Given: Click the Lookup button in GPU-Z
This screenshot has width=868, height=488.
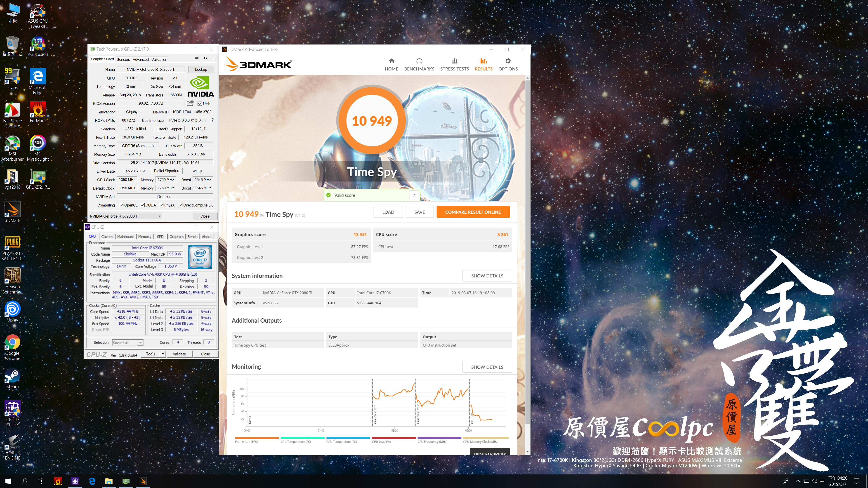Looking at the screenshot, I should tap(201, 69).
